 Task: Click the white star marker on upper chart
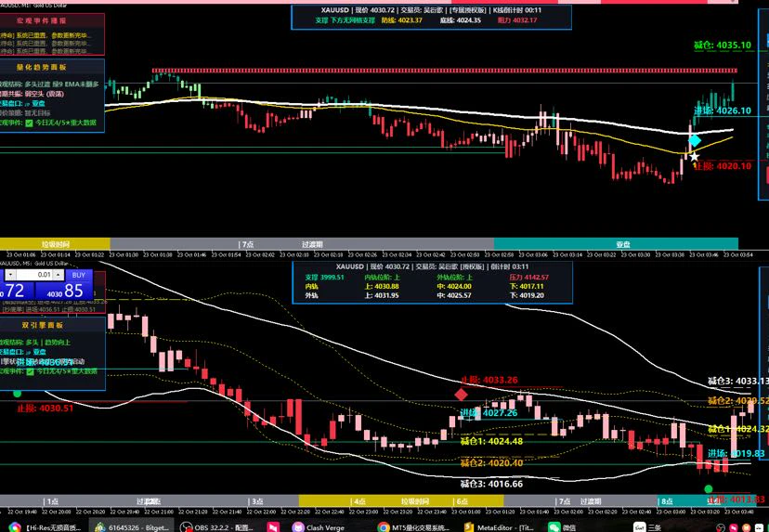tap(695, 157)
